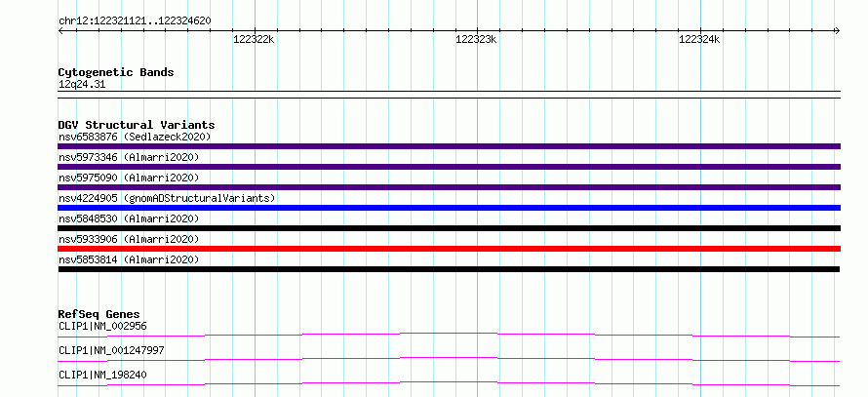Image resolution: width=868 pixels, height=397 pixels.
Task: Select the black bar below nsv5853814
Action: 449,269
